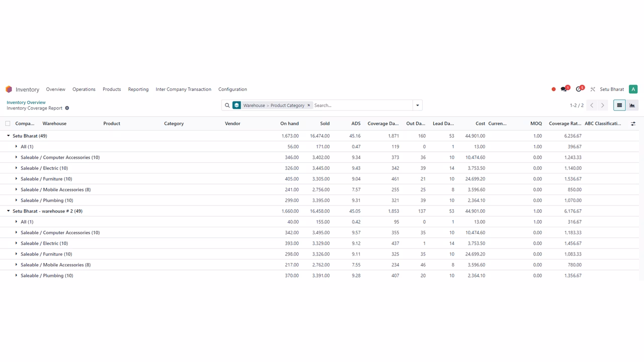Remove the Warehouse > Product Category facet
Screen dimensions: 644x362
(x=309, y=106)
